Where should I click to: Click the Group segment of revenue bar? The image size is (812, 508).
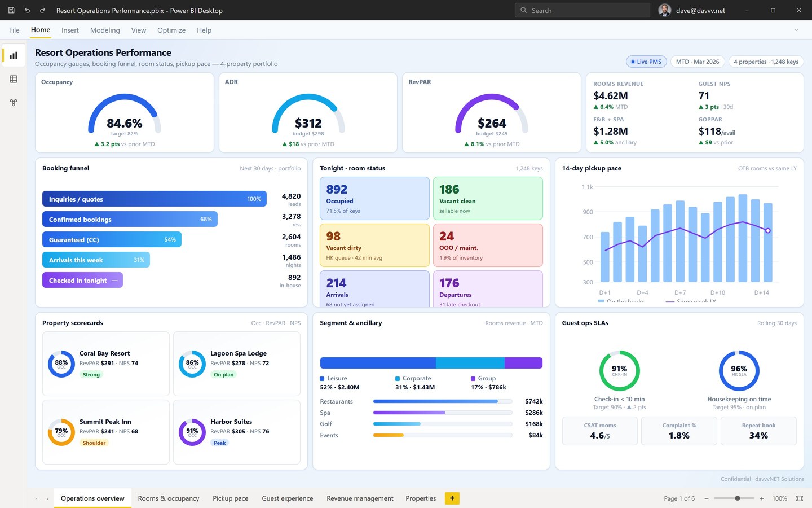523,362
